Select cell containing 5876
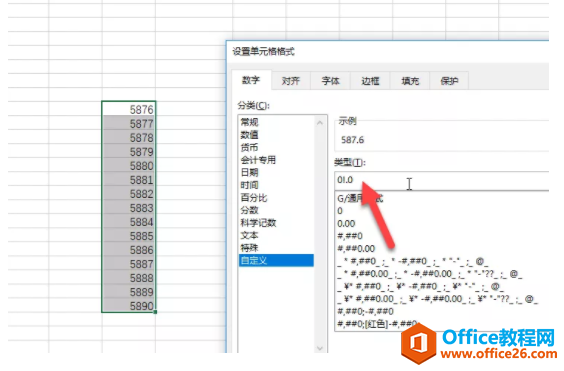This screenshot has height=371, width=564. click(129, 109)
